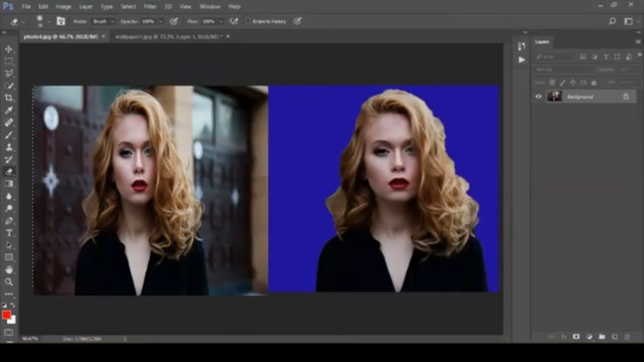This screenshot has height=362, width=644.
Task: Open the brush preset picker arrow
Action: [49, 22]
